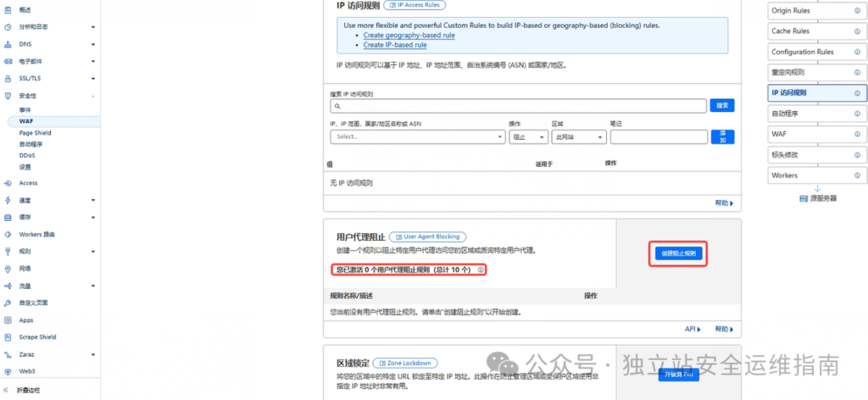Click the blue 搜索 button

click(x=722, y=105)
